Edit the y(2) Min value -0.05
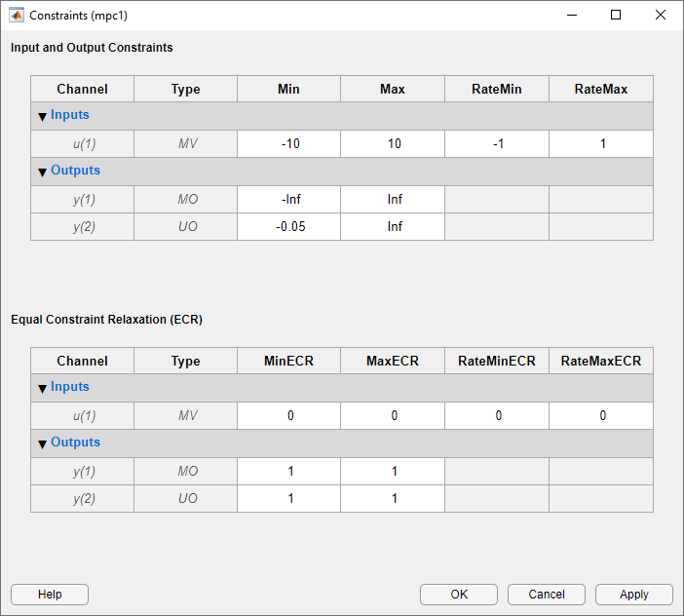The image size is (684, 616). pyautogui.click(x=289, y=226)
